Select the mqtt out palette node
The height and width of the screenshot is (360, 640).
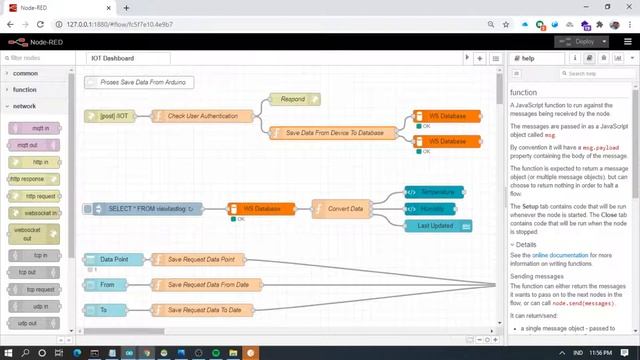[33, 145]
